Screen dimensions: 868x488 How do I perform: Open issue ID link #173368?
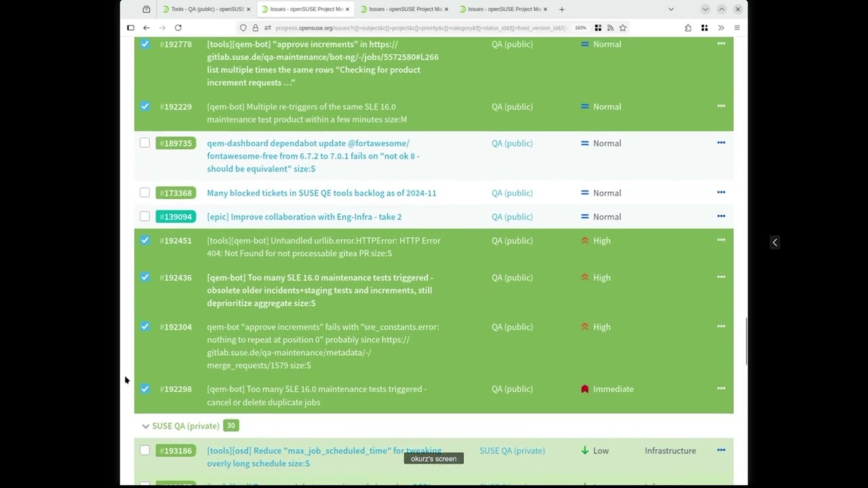point(176,193)
